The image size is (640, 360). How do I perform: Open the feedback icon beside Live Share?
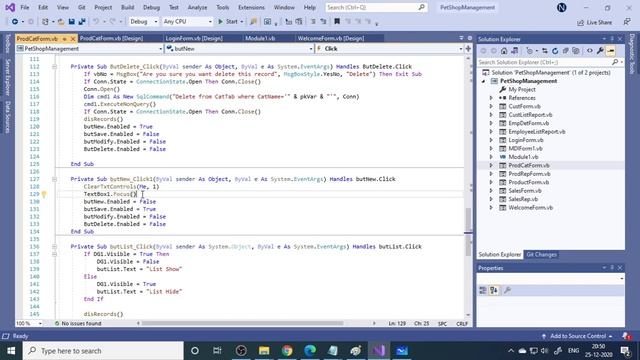click(x=627, y=22)
